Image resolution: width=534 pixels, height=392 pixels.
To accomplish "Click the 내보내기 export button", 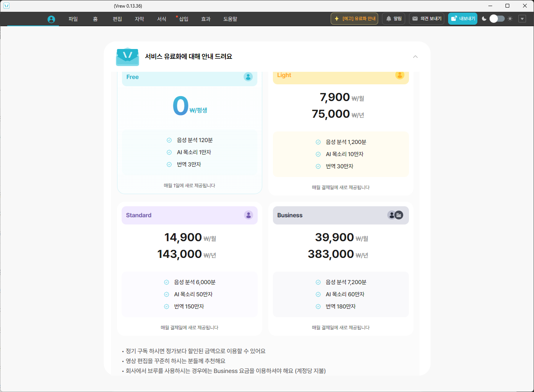I will (x=463, y=19).
